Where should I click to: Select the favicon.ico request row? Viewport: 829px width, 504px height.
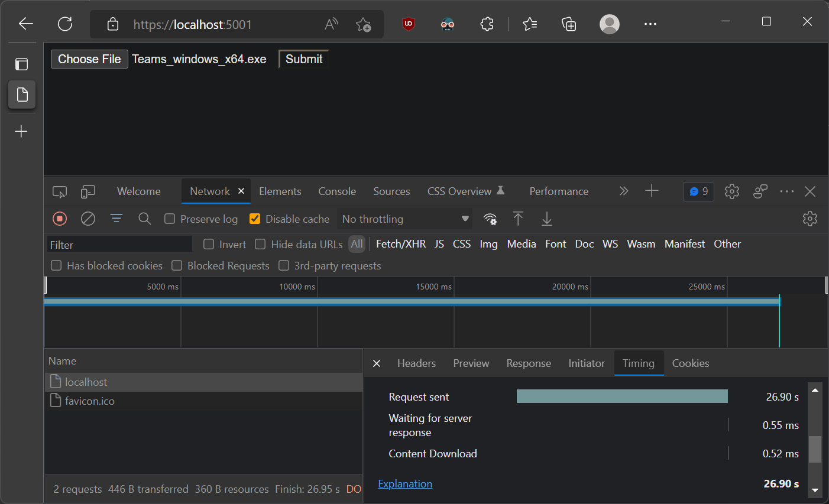[x=203, y=401]
